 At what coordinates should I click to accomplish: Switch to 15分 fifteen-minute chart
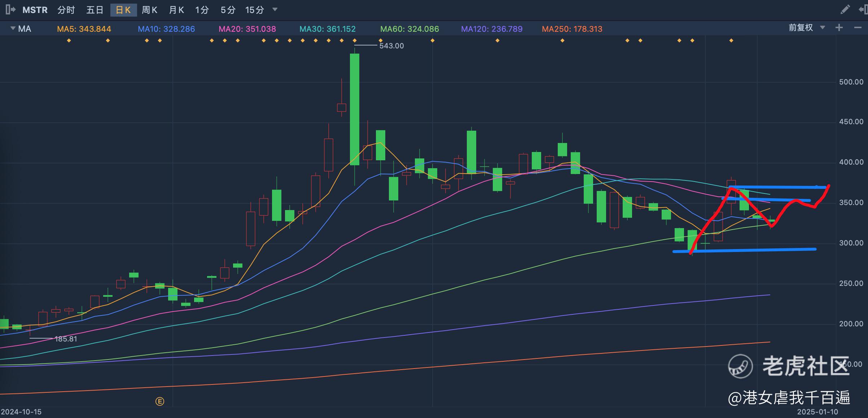click(255, 10)
